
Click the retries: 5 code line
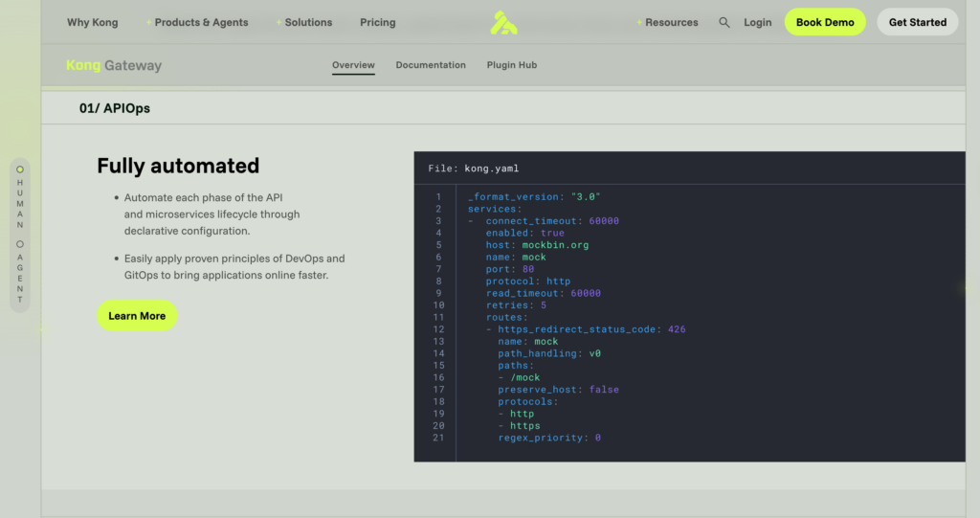[516, 305]
